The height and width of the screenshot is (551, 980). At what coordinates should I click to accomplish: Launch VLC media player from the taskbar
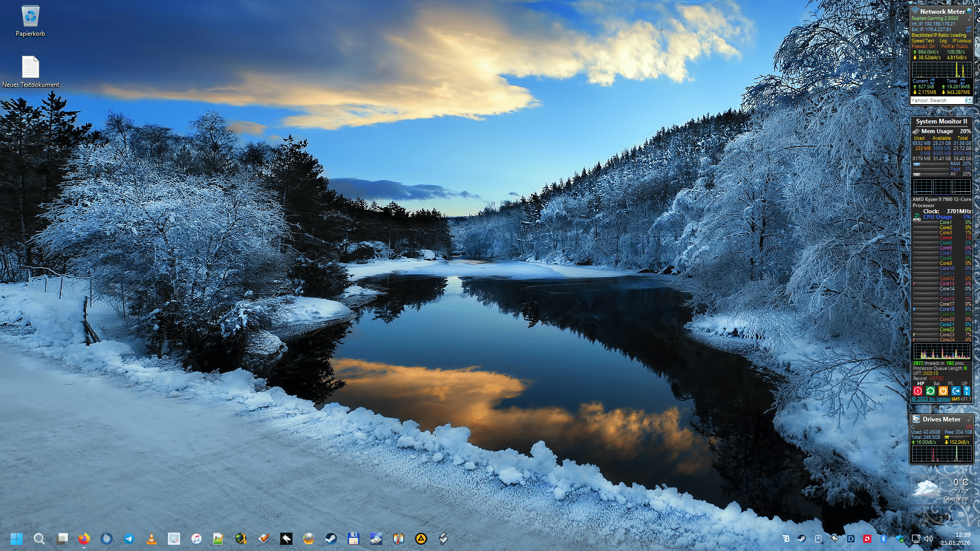point(151,539)
